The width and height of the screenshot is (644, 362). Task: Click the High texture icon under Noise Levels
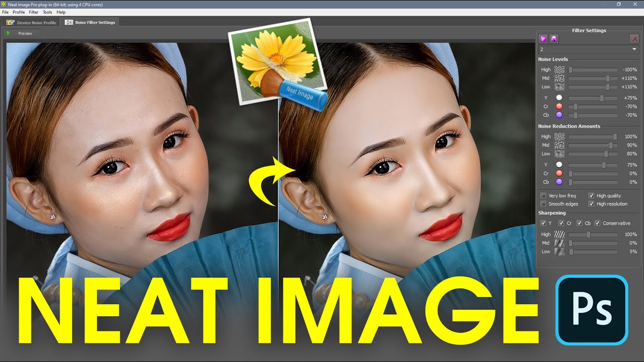tap(559, 70)
